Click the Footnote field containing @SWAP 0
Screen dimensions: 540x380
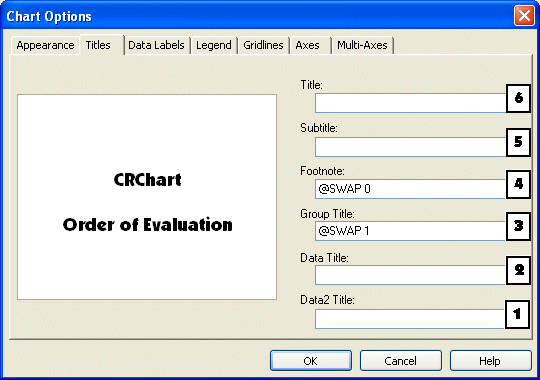[410, 189]
